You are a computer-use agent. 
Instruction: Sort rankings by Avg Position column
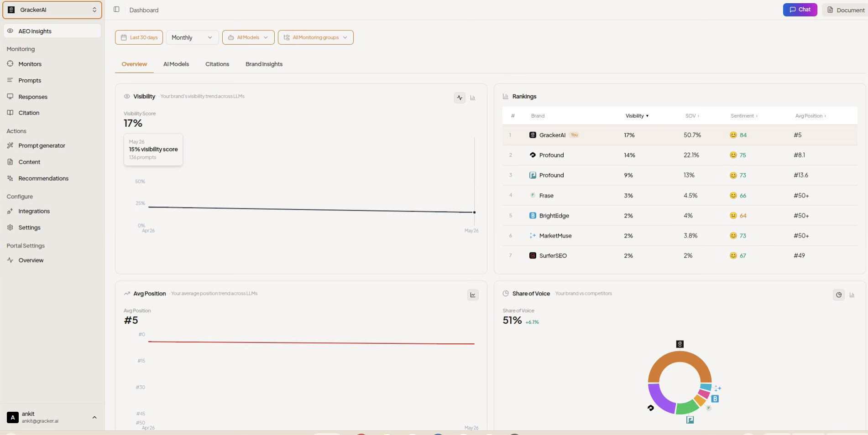pyautogui.click(x=810, y=116)
